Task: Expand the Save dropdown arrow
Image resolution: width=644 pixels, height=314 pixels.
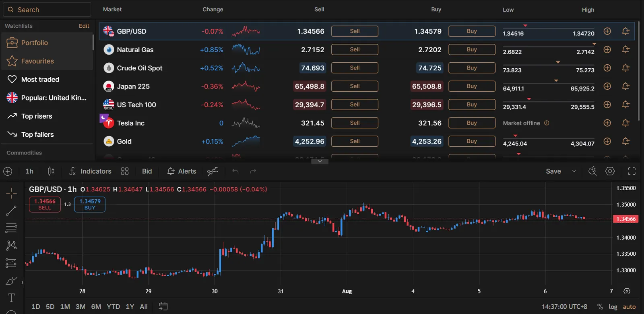Action: click(574, 171)
